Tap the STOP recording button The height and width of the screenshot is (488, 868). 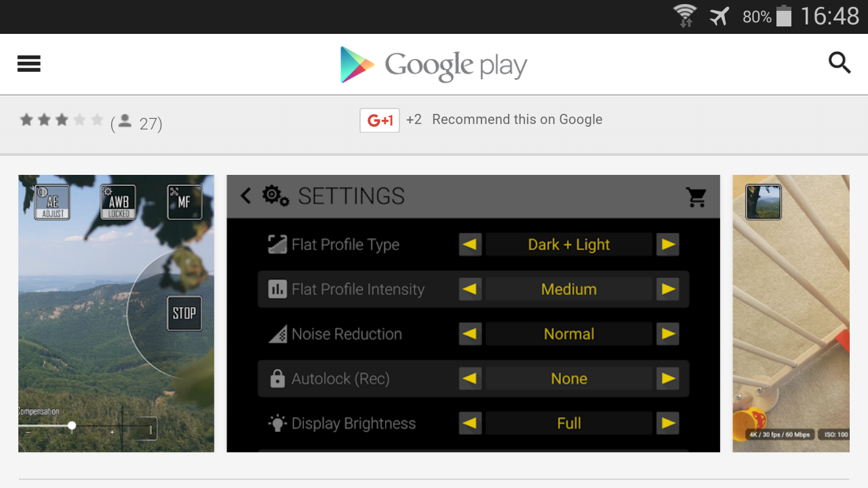[x=184, y=313]
